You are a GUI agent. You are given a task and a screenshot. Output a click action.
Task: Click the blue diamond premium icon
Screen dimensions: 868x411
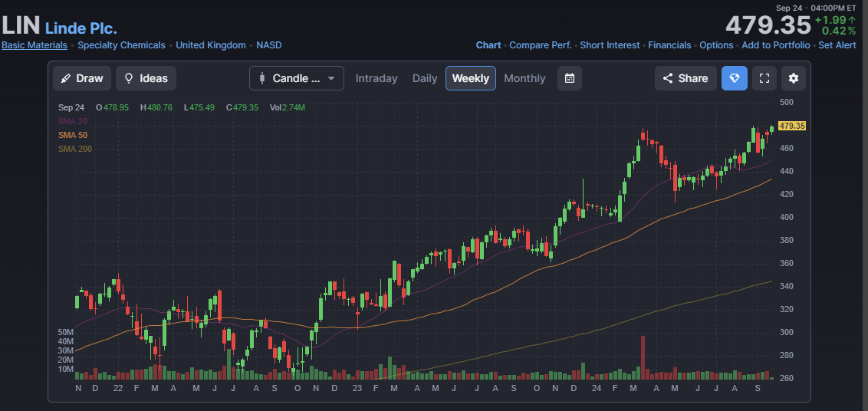coord(735,78)
